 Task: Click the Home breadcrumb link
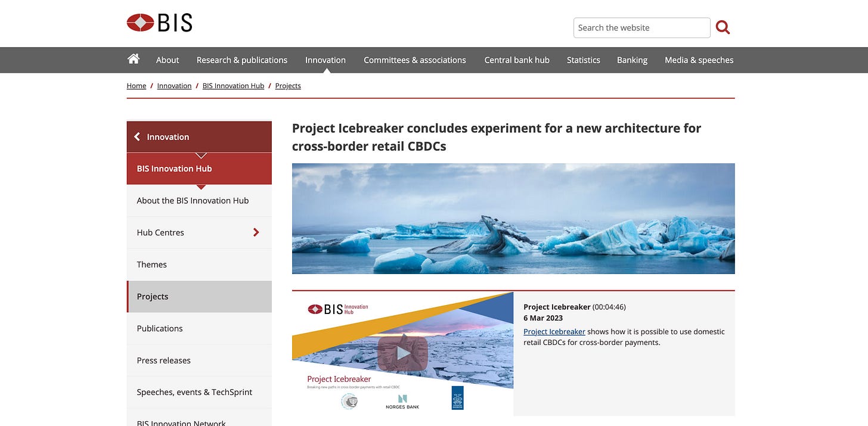coord(137,86)
